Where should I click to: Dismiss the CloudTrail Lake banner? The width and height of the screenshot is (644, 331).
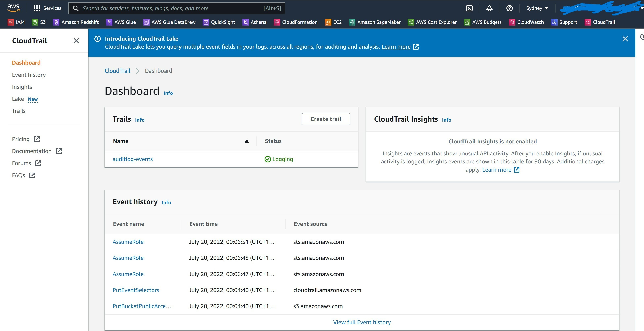625,39
